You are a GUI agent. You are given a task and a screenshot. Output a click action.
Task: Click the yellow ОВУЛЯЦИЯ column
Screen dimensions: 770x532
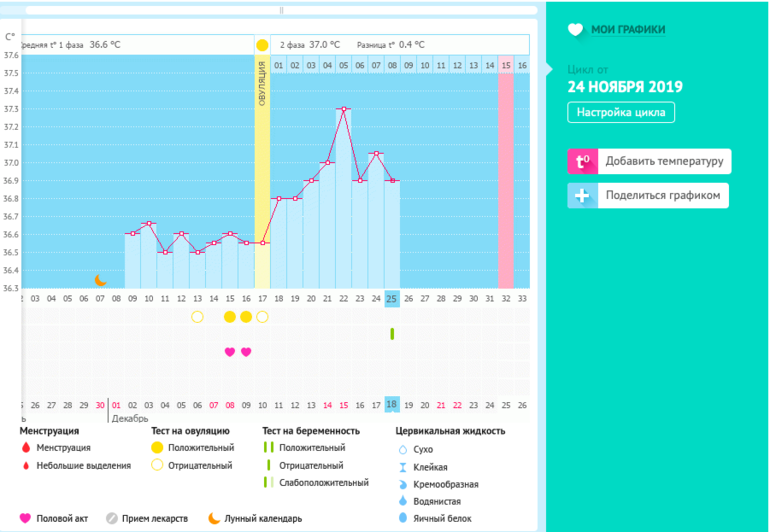pos(262,170)
